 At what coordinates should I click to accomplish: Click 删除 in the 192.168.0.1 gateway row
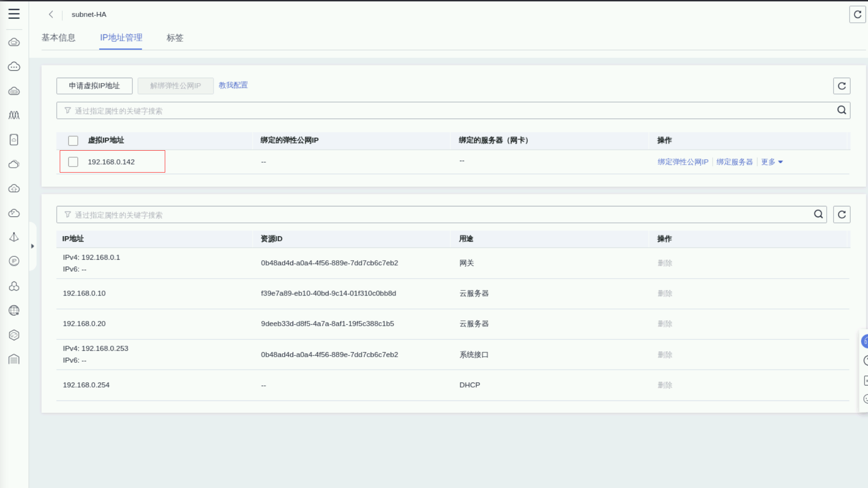point(665,263)
